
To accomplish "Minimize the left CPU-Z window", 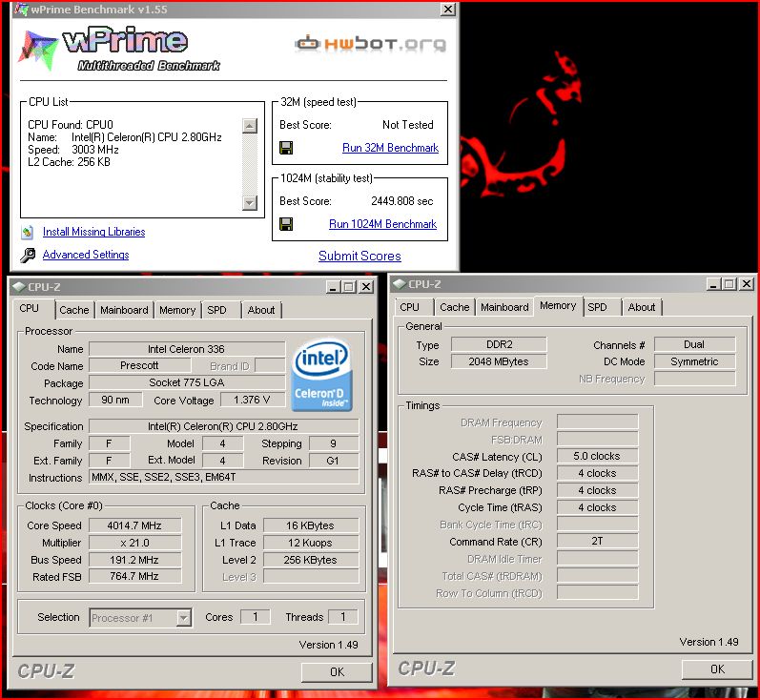I will coord(333,287).
